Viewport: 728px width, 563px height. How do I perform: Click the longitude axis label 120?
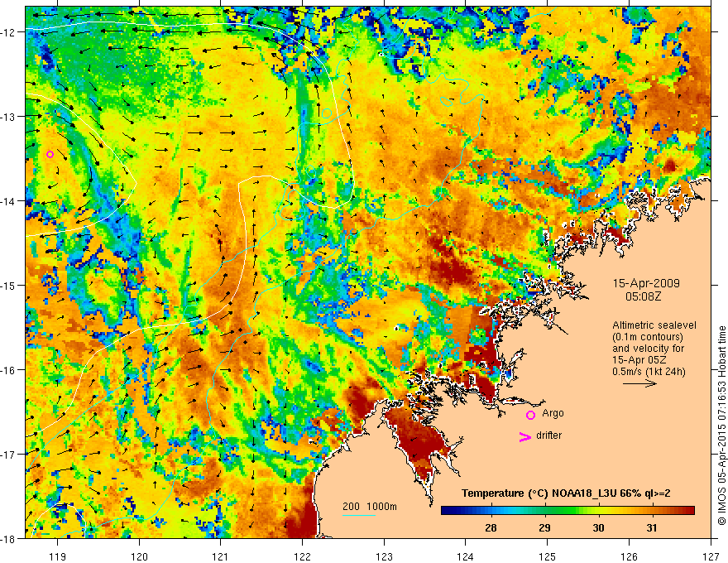pyautogui.click(x=139, y=556)
